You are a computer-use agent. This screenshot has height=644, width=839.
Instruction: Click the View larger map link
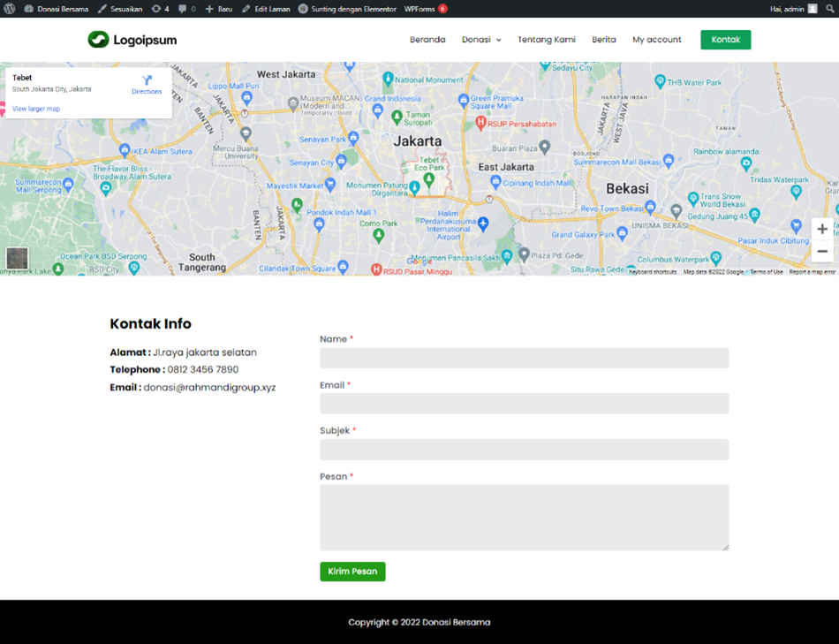pos(36,109)
